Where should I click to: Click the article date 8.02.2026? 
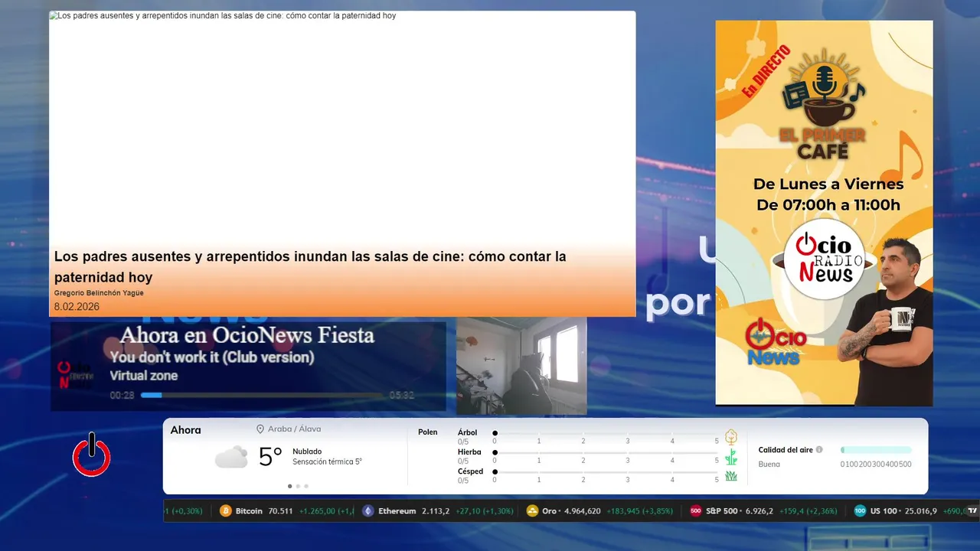tap(77, 307)
